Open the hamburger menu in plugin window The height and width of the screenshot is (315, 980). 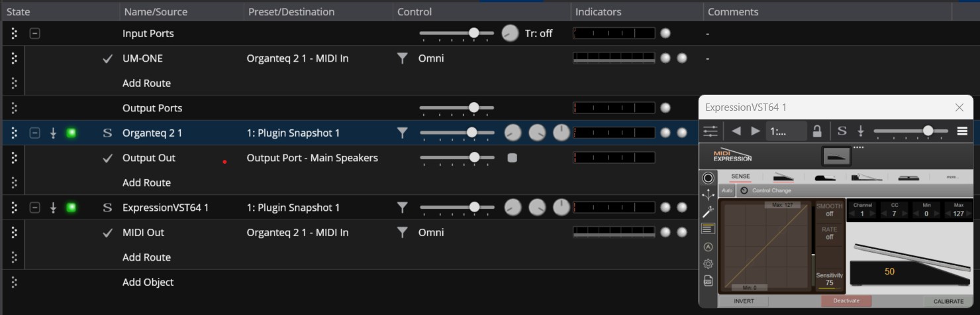click(962, 131)
